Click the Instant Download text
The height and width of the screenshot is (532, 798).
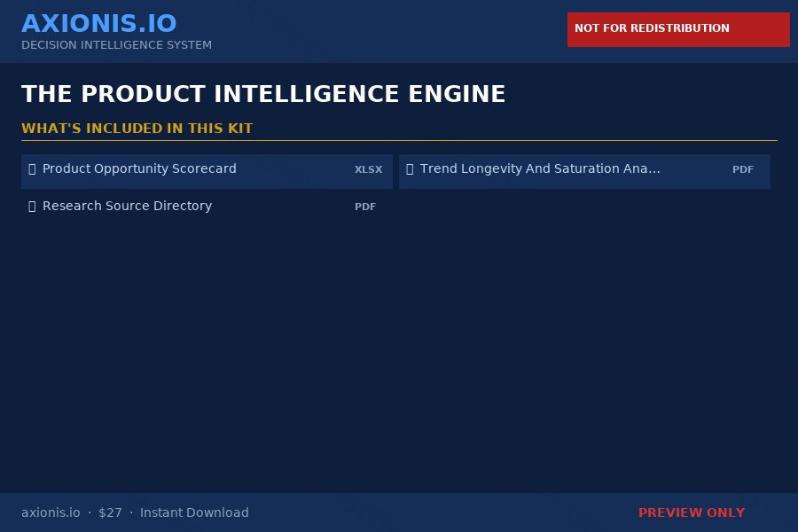tap(194, 512)
